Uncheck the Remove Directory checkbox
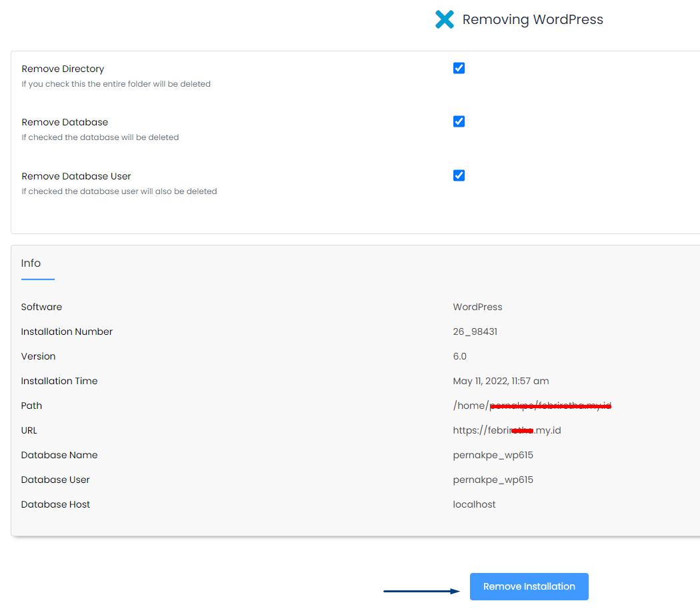700x611 pixels. tap(459, 68)
